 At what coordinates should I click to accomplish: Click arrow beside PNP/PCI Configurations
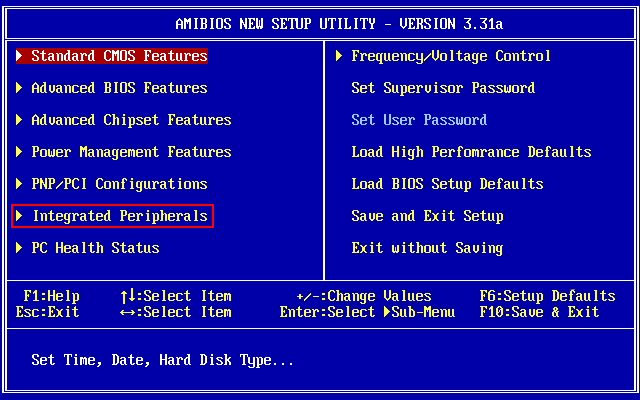tap(19, 184)
